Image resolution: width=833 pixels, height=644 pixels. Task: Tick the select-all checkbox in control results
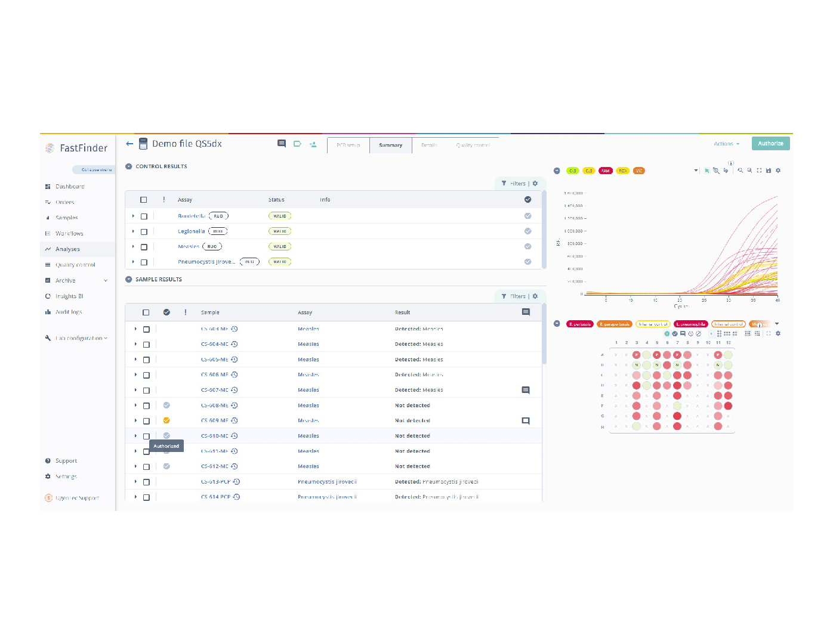click(x=143, y=200)
